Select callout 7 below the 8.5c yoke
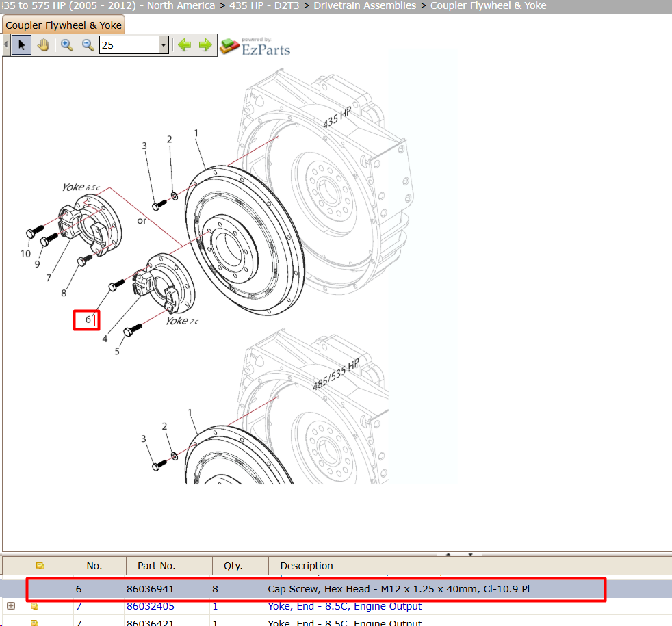 point(49,278)
